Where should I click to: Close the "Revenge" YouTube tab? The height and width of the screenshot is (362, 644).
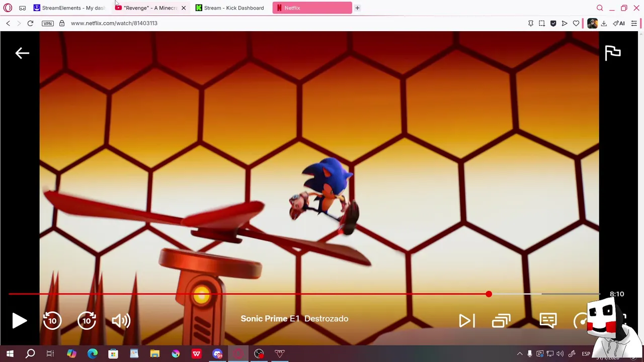coord(184,8)
